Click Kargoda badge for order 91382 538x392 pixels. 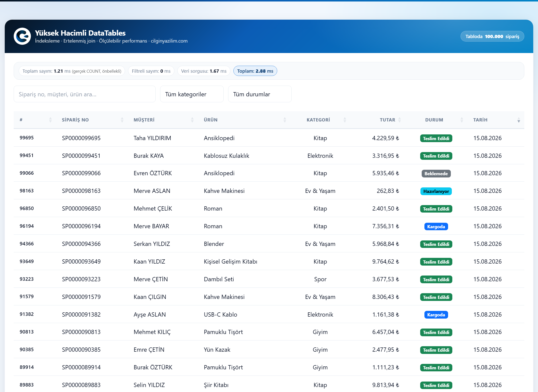point(436,315)
